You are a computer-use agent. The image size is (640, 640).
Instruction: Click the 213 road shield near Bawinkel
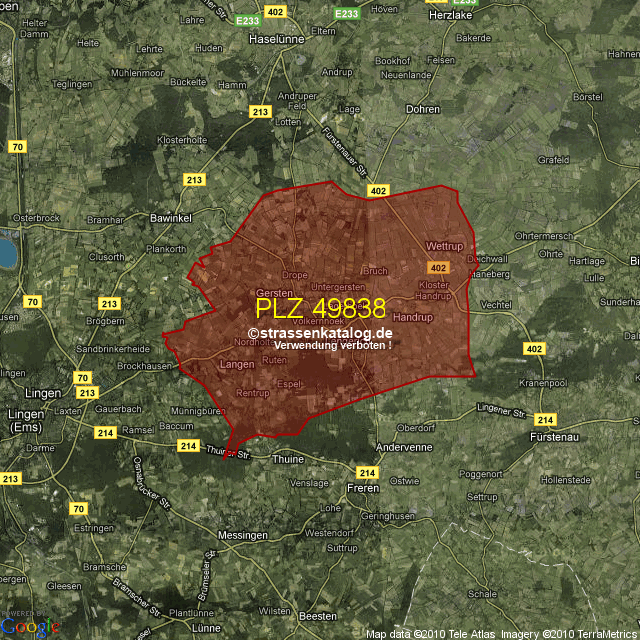(194, 179)
